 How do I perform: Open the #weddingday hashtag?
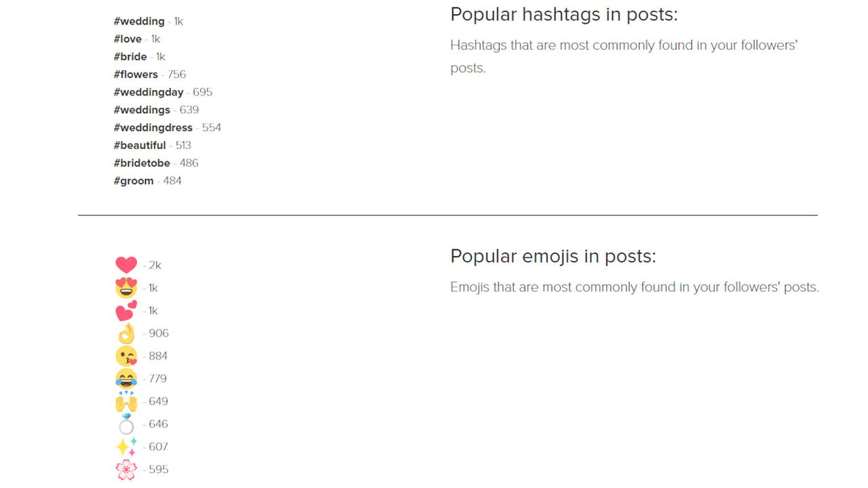pos(149,92)
